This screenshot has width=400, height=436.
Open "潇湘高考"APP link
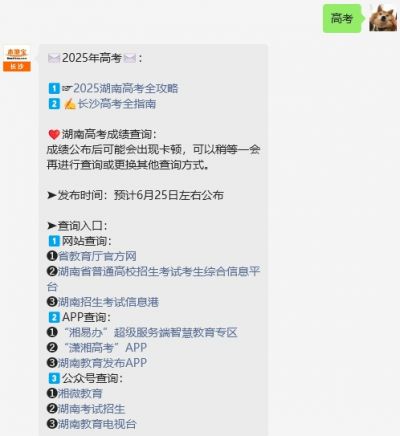pos(105,348)
